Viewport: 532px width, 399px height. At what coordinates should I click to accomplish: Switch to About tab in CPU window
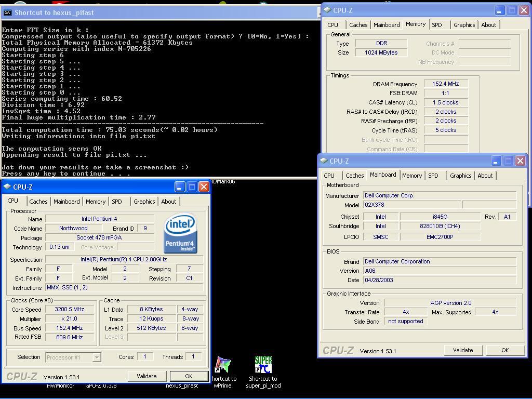click(169, 202)
